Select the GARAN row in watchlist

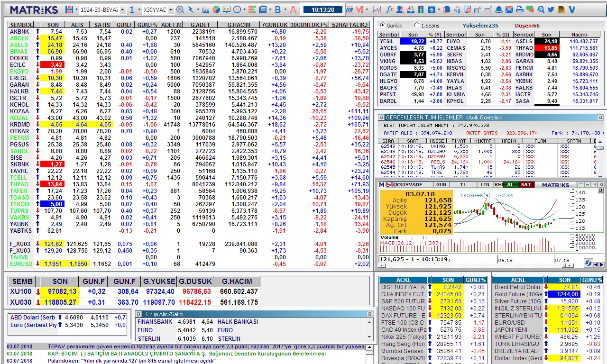click(x=189, y=84)
